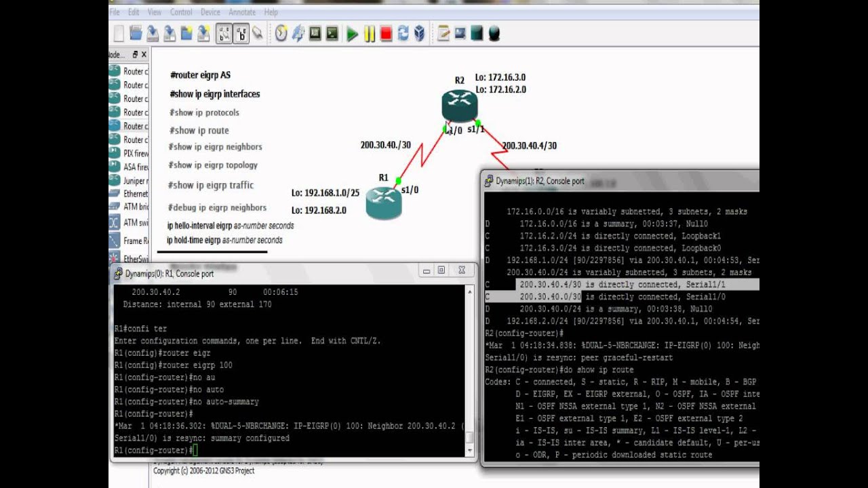Click the R2 console title bar
The width and height of the screenshot is (868, 488).
(x=620, y=181)
